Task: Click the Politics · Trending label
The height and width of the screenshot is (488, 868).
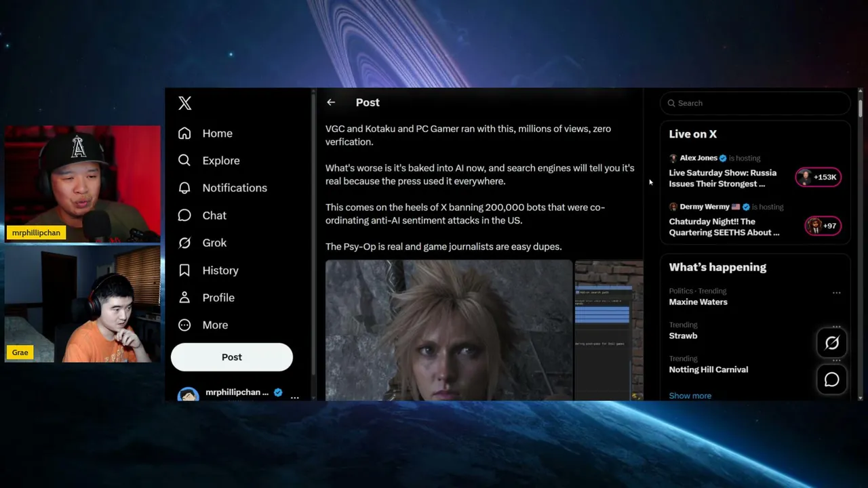Action: [698, 291]
